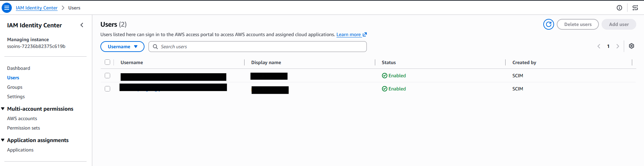Click the Add user button

click(x=619, y=24)
